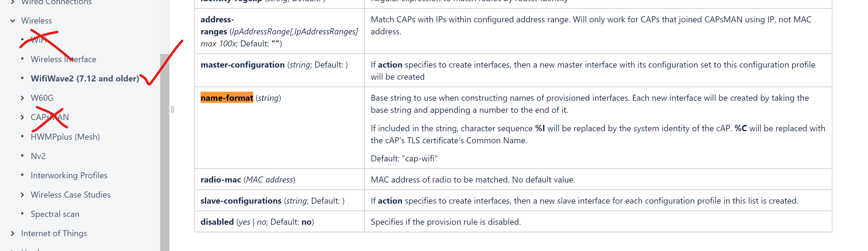The width and height of the screenshot is (868, 251).
Task: Open HWMPplus (Mesh) page
Action: pyautogui.click(x=65, y=137)
